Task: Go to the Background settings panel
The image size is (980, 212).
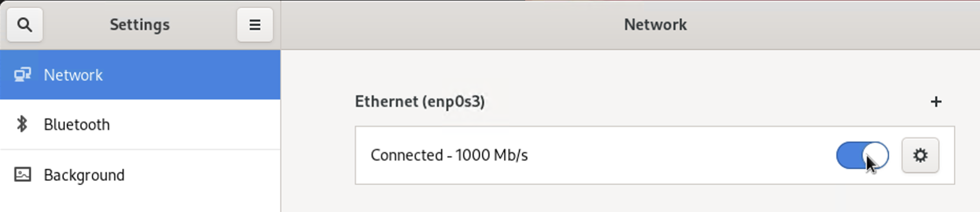Action: [x=84, y=175]
